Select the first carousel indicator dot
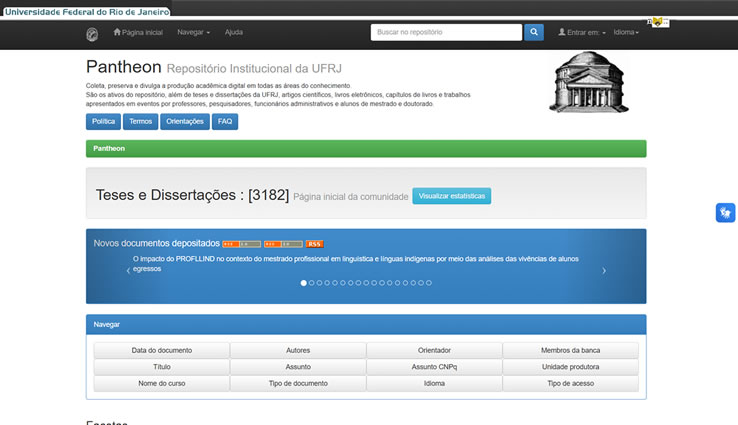 [x=304, y=283]
